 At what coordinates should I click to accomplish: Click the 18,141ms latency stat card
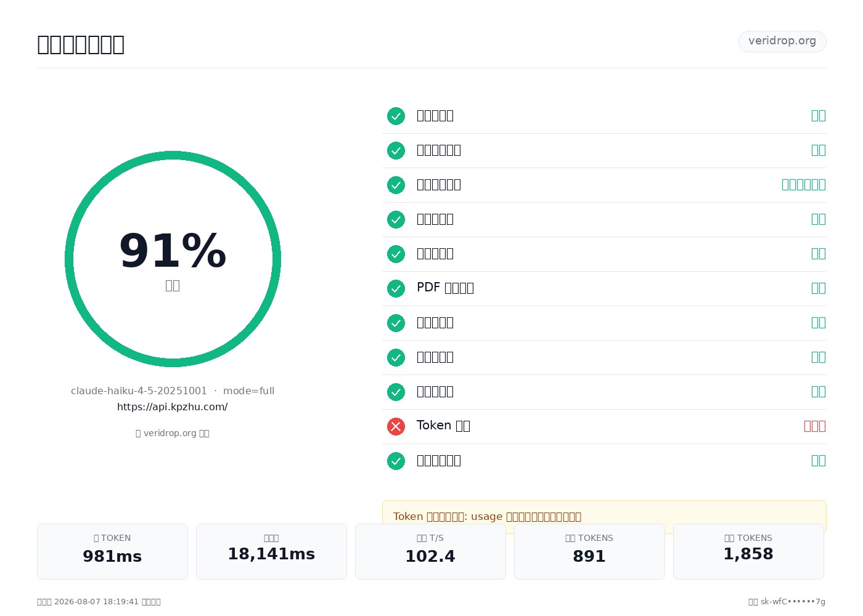pyautogui.click(x=271, y=551)
